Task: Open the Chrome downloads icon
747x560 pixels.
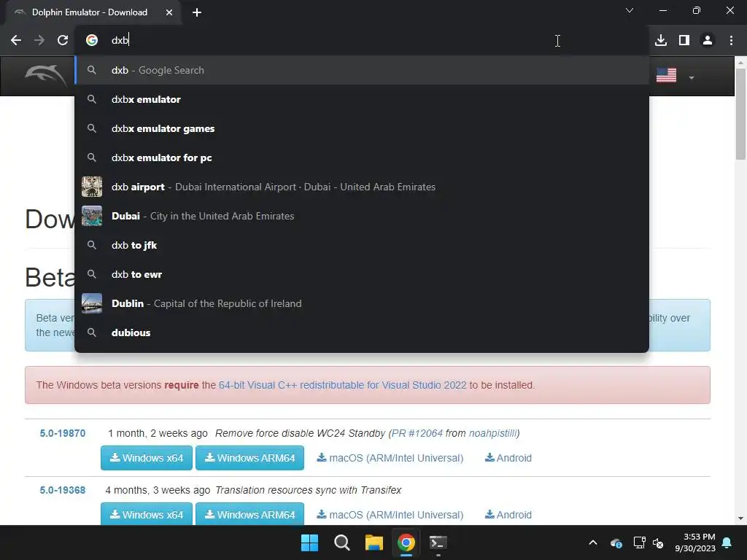Action: pyautogui.click(x=661, y=41)
